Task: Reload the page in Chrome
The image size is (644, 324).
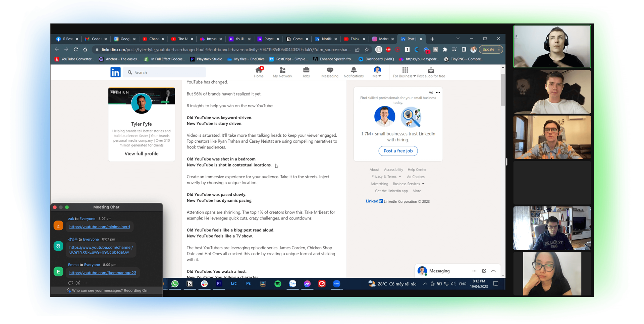Action: [76, 50]
